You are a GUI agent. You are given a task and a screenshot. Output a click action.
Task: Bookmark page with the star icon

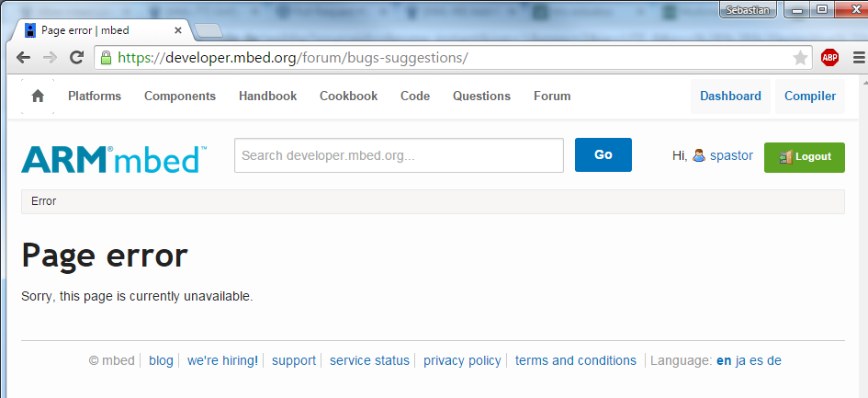click(800, 58)
